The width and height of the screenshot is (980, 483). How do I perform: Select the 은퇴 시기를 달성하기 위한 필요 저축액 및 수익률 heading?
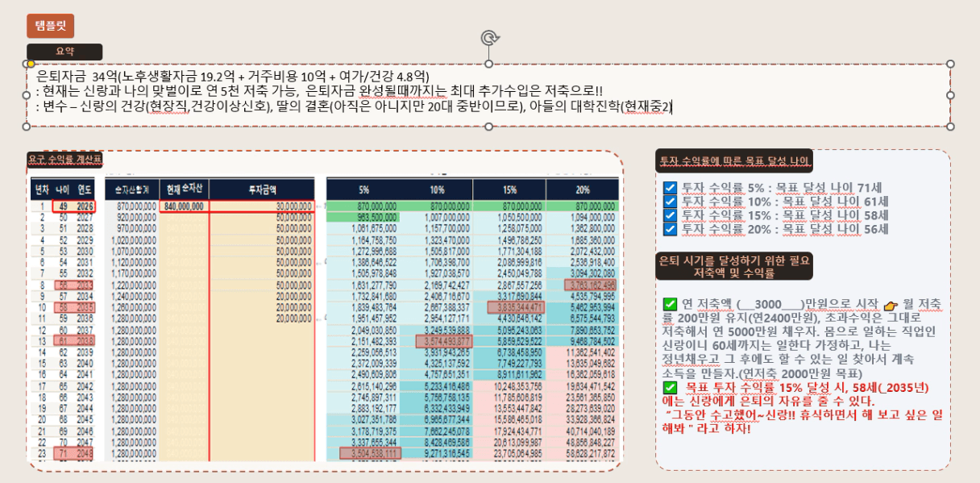(734, 268)
